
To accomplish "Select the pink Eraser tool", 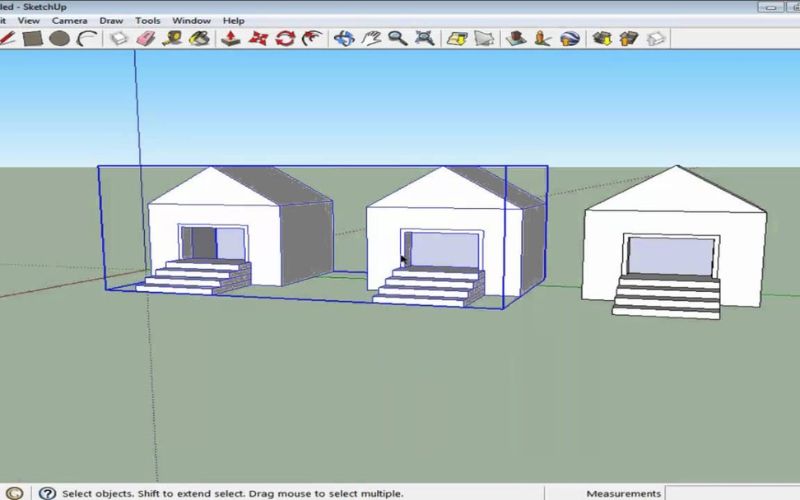I will (146, 38).
